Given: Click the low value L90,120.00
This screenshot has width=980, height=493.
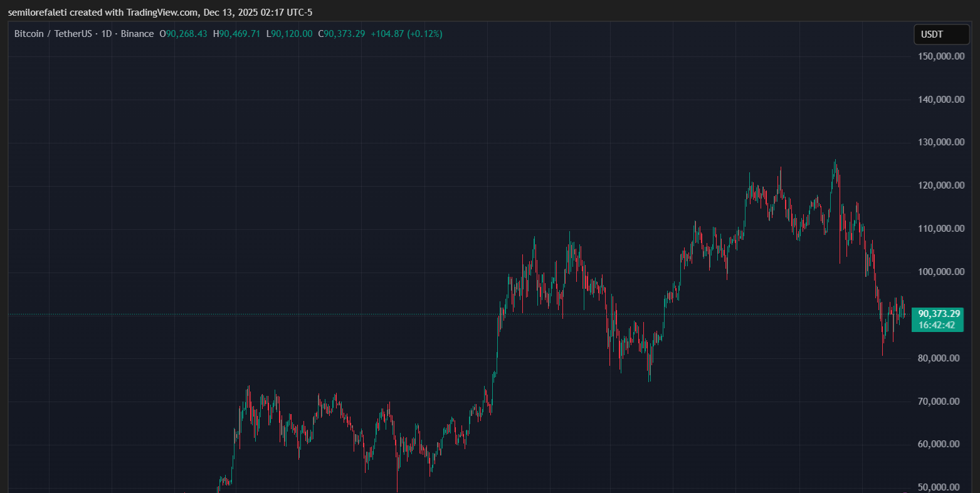Looking at the screenshot, I should [x=289, y=34].
